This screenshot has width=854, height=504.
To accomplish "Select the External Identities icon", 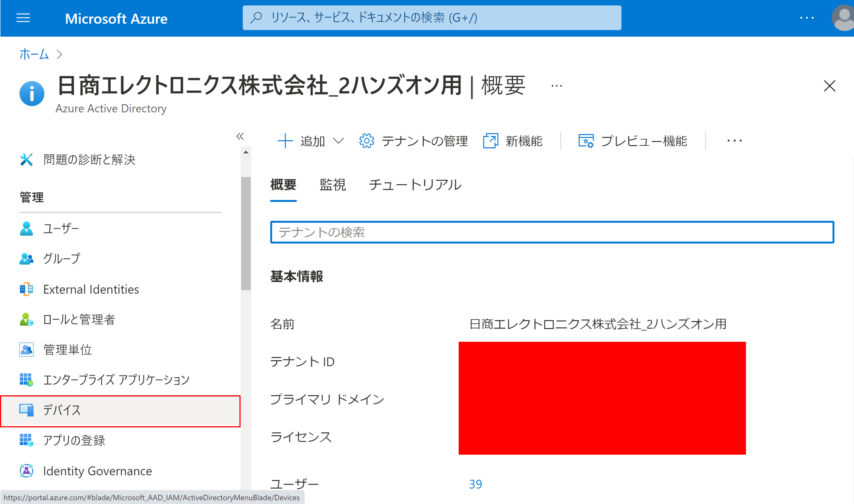I will [26, 289].
